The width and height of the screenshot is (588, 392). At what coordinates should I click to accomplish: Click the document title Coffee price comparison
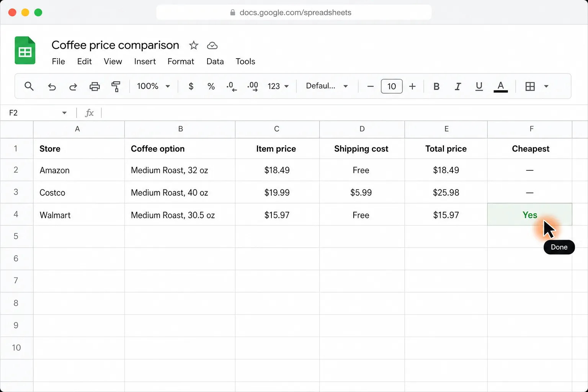115,45
